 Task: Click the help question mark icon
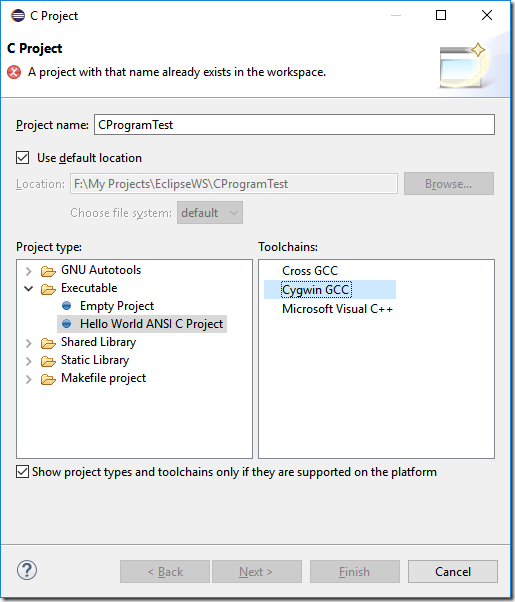click(27, 570)
